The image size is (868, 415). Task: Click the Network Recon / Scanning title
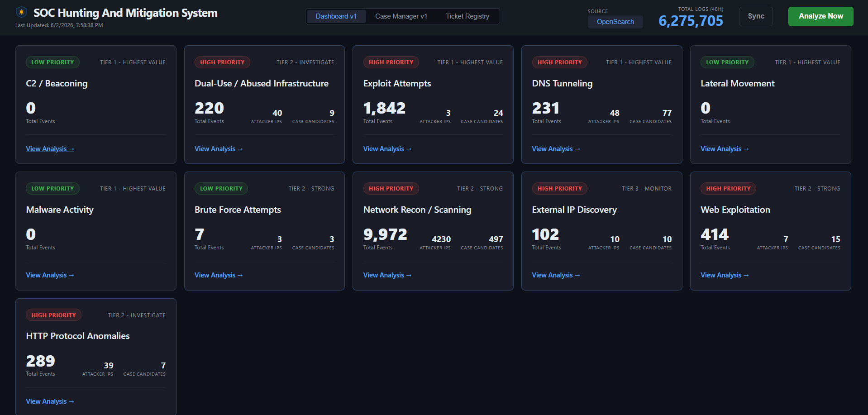pos(417,210)
